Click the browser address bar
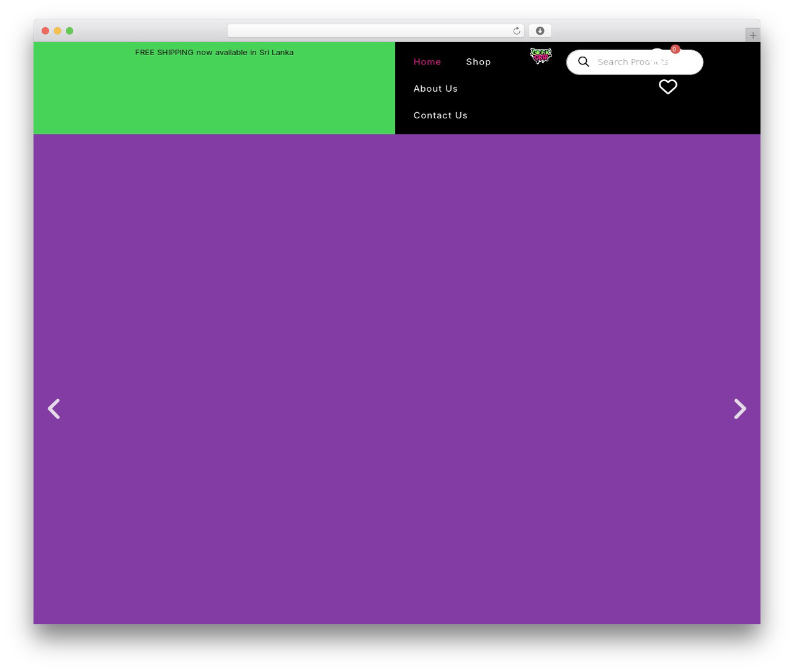 376,31
